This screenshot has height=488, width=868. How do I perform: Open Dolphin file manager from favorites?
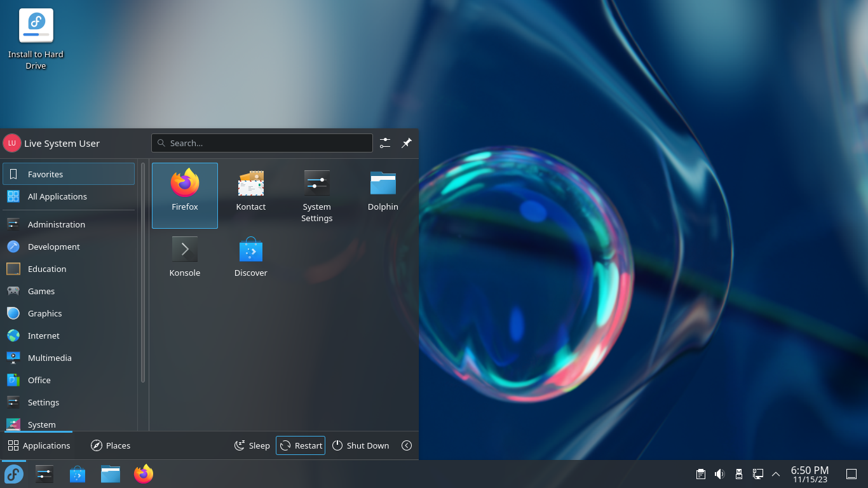pos(383,195)
